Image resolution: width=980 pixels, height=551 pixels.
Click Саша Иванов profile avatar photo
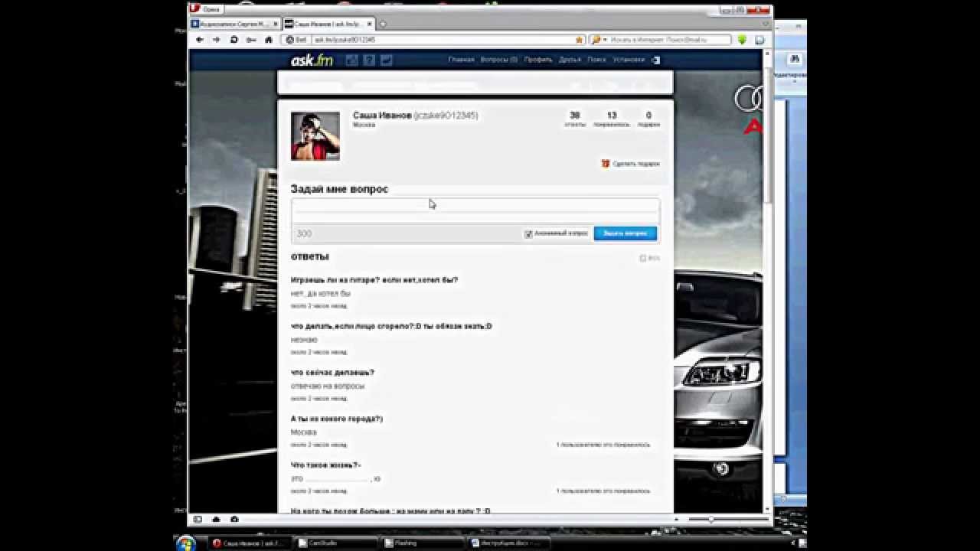point(315,136)
